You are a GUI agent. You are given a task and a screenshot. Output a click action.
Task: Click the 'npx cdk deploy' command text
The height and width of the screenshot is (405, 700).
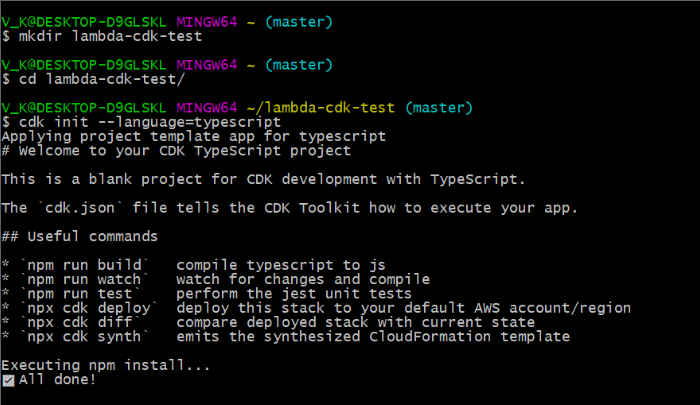(89, 308)
